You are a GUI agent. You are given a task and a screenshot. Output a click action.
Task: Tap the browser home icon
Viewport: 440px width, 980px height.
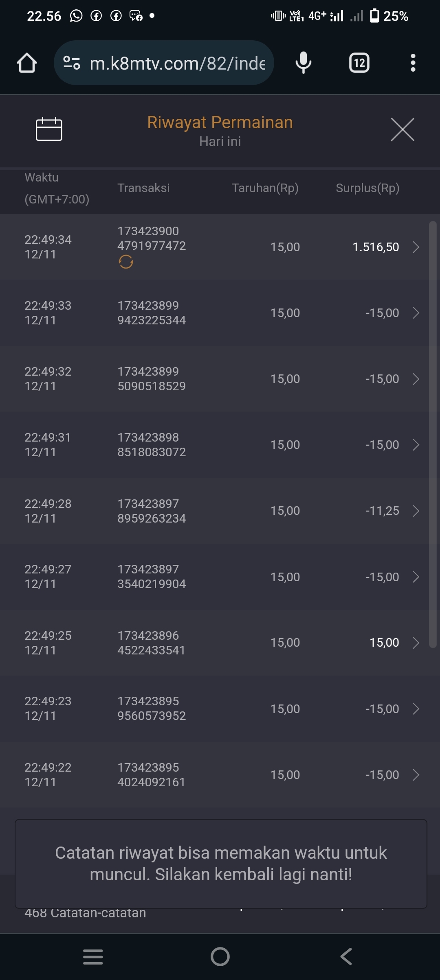click(x=27, y=63)
